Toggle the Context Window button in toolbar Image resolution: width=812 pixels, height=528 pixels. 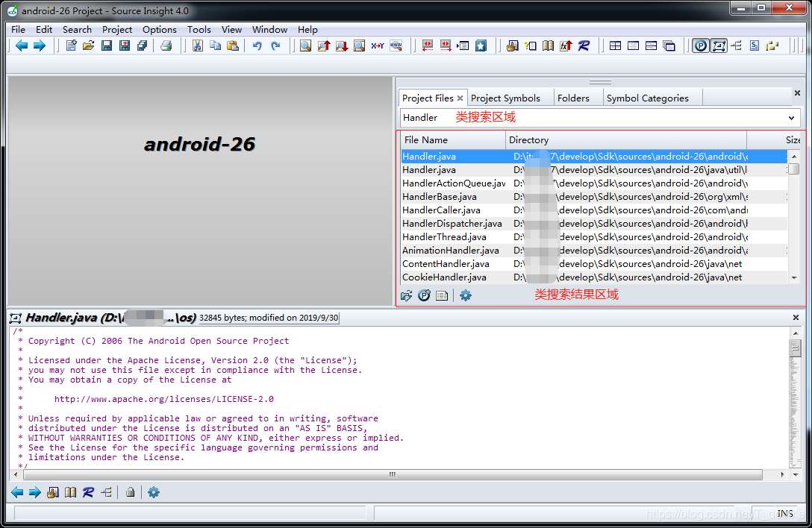click(719, 46)
